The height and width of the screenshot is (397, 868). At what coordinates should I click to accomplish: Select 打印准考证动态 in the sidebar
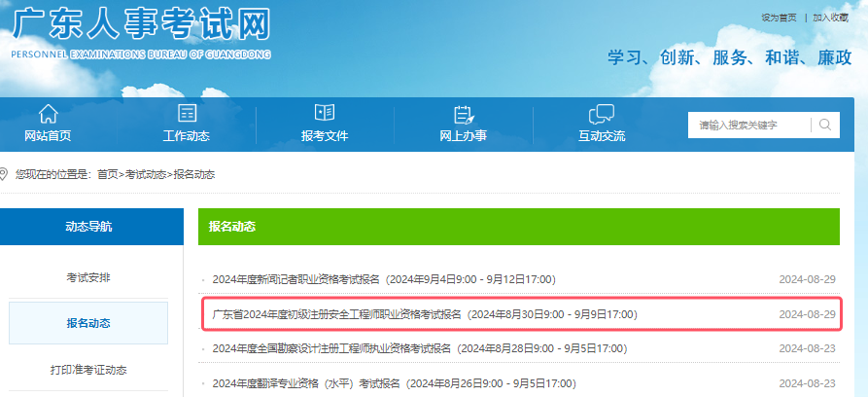88,370
